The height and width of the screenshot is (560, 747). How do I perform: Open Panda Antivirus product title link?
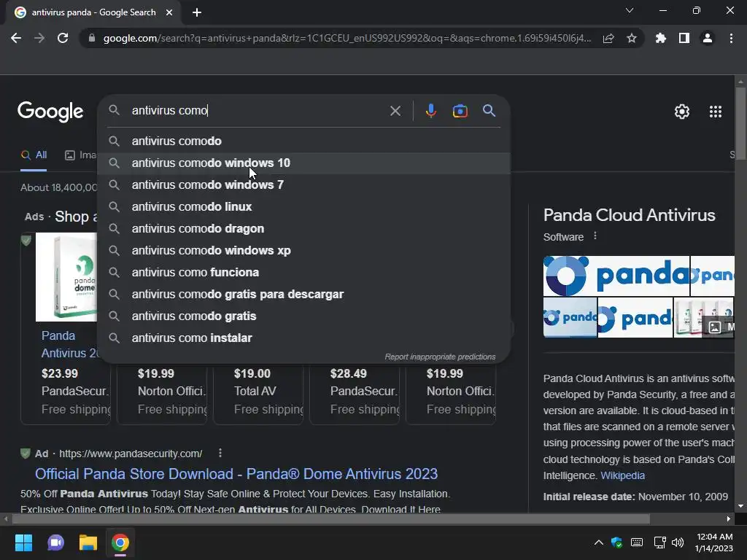coord(69,344)
